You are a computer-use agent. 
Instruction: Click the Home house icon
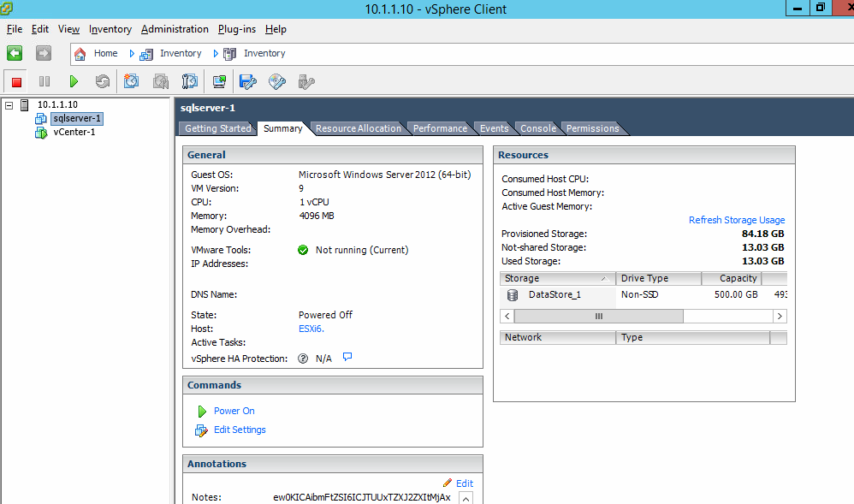click(x=80, y=53)
